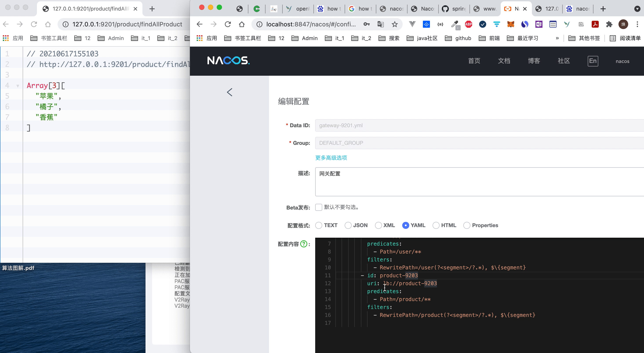The width and height of the screenshot is (644, 353).
Task: Open the user profile avatar icon
Action: 623,24
